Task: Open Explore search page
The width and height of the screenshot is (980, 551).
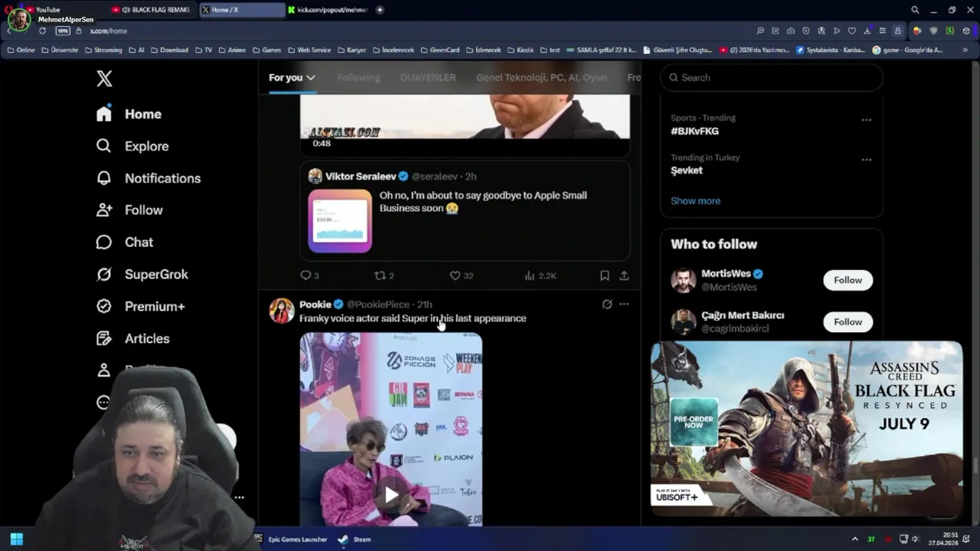Action: click(132, 146)
